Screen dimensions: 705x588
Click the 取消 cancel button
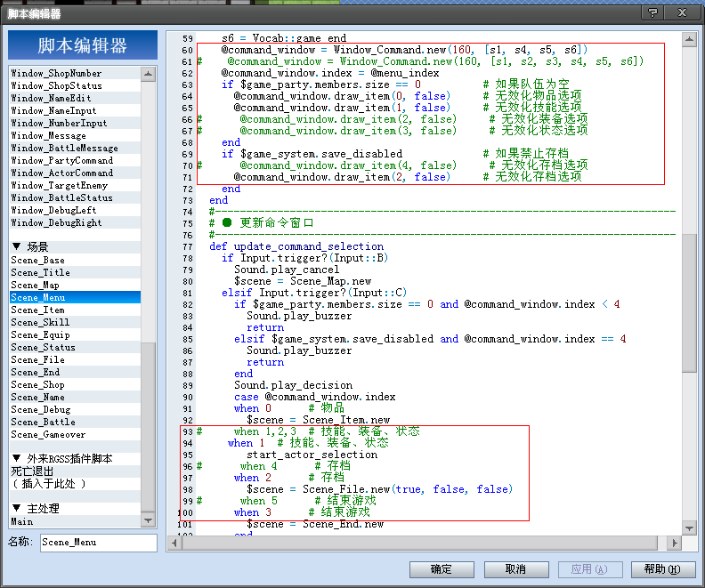pos(516,569)
